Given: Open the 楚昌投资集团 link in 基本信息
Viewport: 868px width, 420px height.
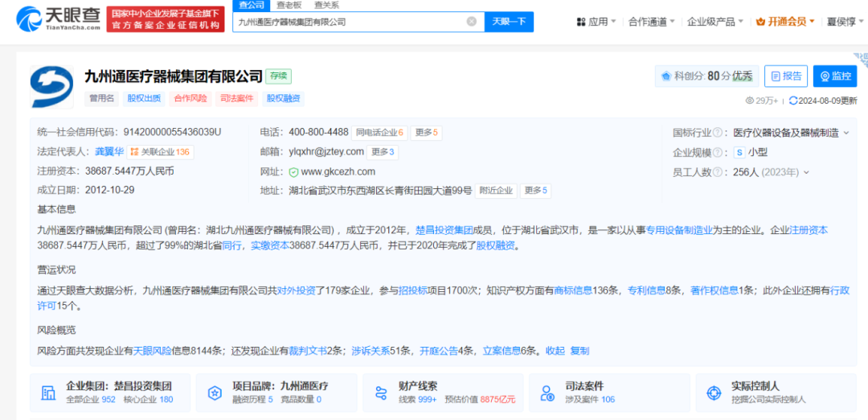Looking at the screenshot, I should coord(444,230).
